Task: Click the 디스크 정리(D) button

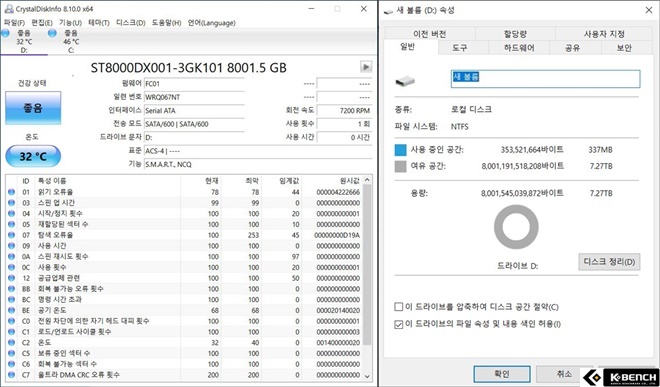Action: click(609, 262)
